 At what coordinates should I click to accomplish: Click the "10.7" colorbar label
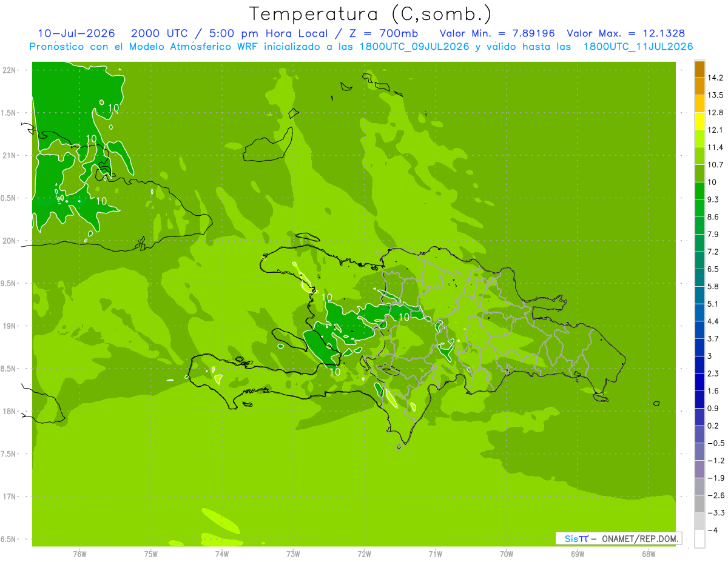(715, 165)
